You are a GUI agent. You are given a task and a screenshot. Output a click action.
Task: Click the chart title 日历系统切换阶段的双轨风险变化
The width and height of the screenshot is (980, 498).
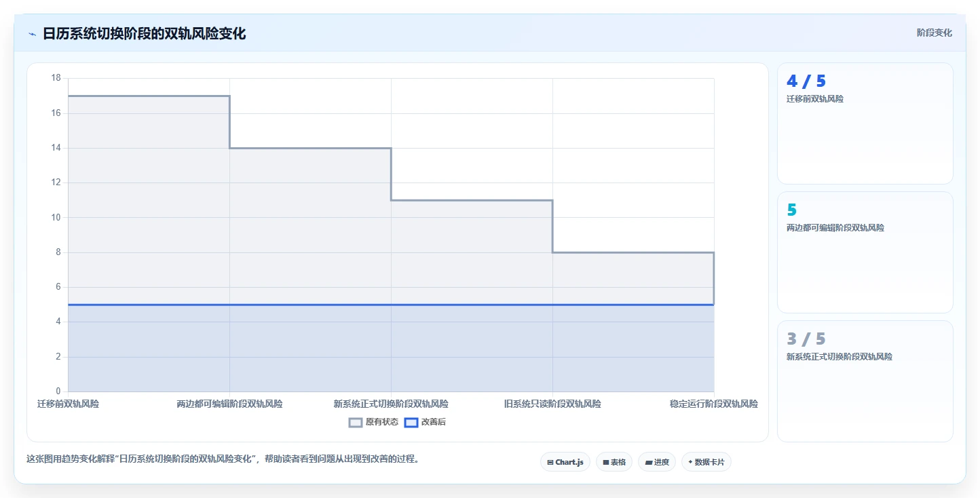[144, 34]
